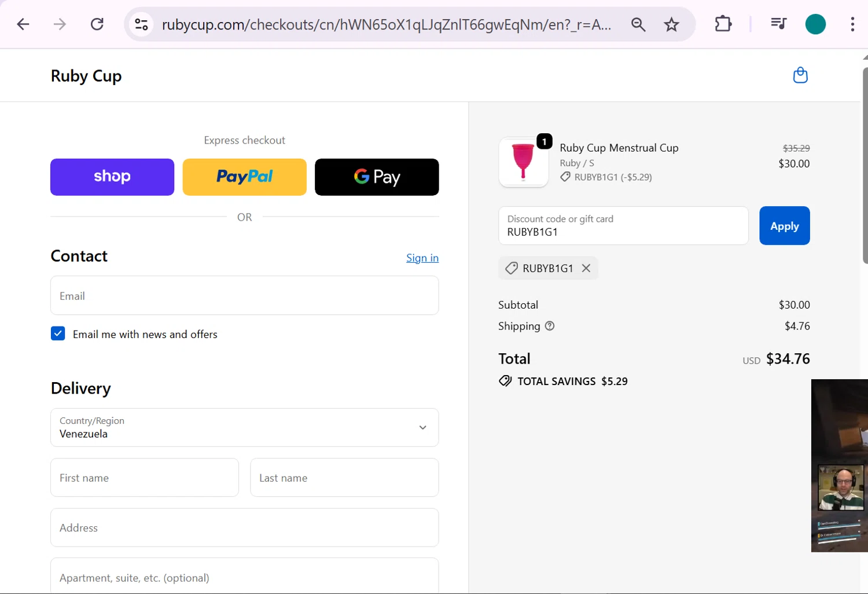Click the Ruby Cup Menstrual Cup product name
This screenshot has height=594, width=868.
click(x=619, y=148)
